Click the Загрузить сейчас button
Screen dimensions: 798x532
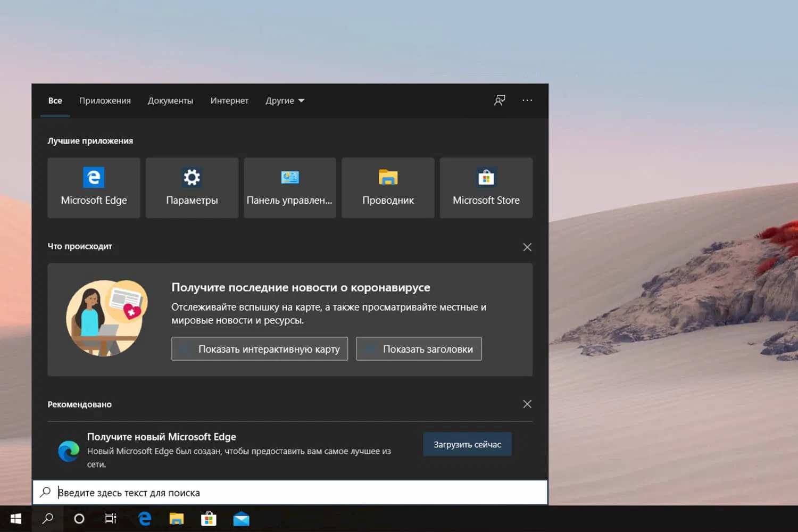[468, 444]
